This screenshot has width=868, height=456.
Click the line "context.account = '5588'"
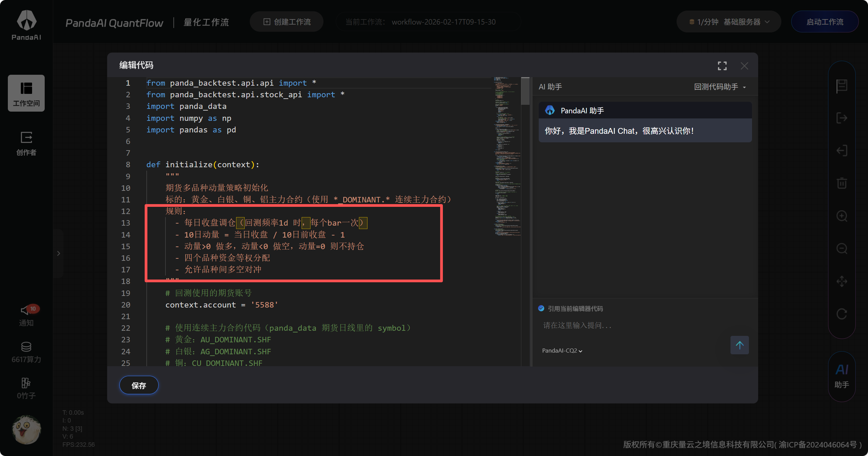tap(222, 305)
